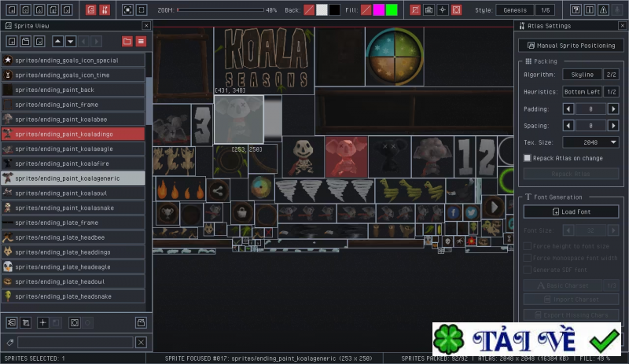Viewport: 629px width, 364px height.
Task: Toggle the red folder view button
Action: pos(127,42)
